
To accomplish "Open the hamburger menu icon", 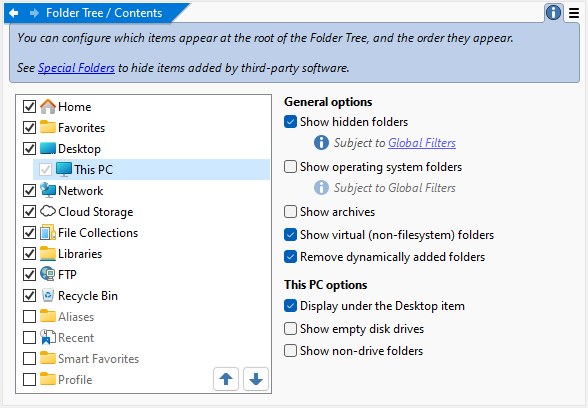I will (x=574, y=13).
